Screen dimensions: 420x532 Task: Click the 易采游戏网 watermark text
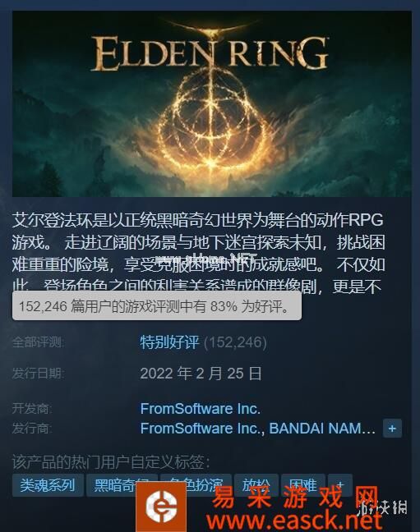coord(295,498)
